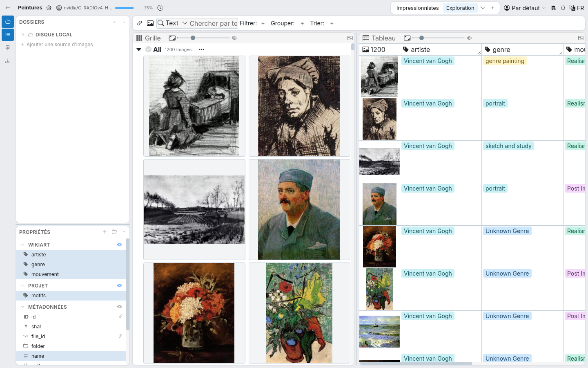Open Par défaut user dropdown

[525, 8]
